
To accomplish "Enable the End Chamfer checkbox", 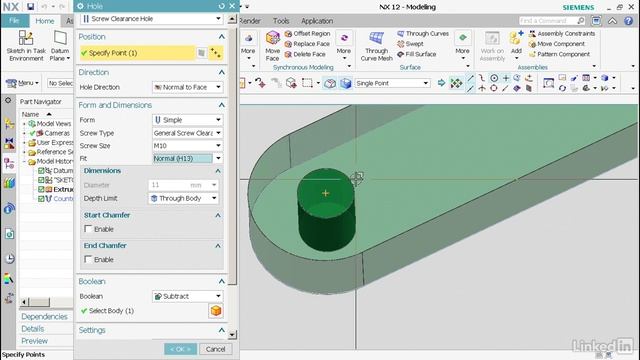I will (x=88, y=259).
